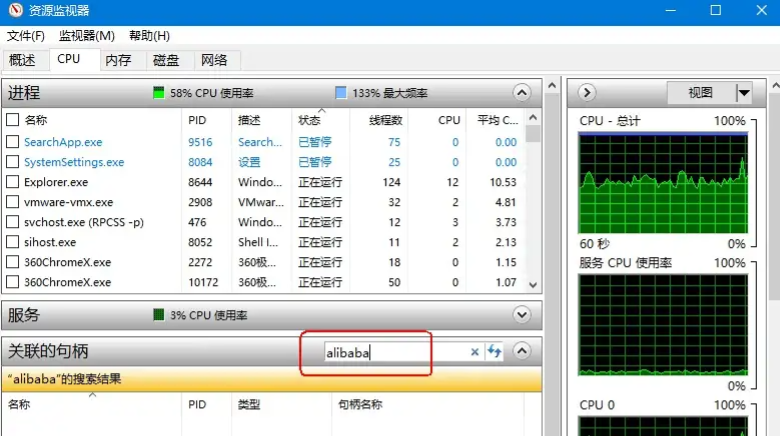The width and height of the screenshot is (780, 436).
Task: Open the 监视器(M) menu
Action: coord(87,36)
